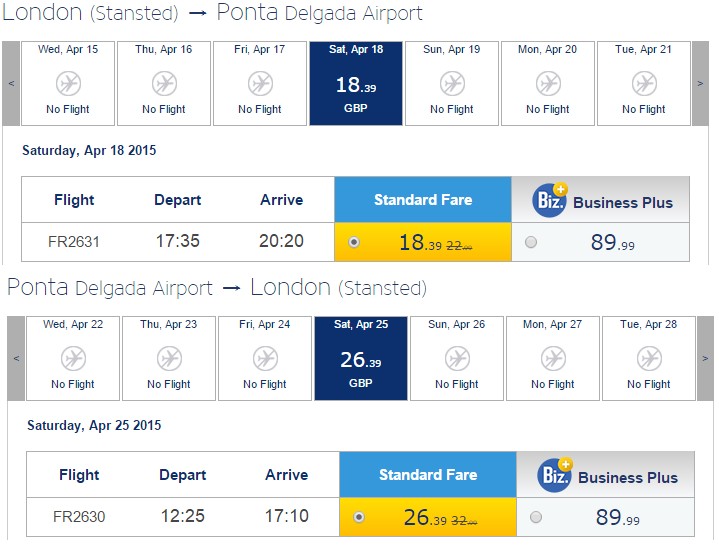
Task: Click no-flight plane icon for Wed, Apr 15
Action: pyautogui.click(x=68, y=83)
